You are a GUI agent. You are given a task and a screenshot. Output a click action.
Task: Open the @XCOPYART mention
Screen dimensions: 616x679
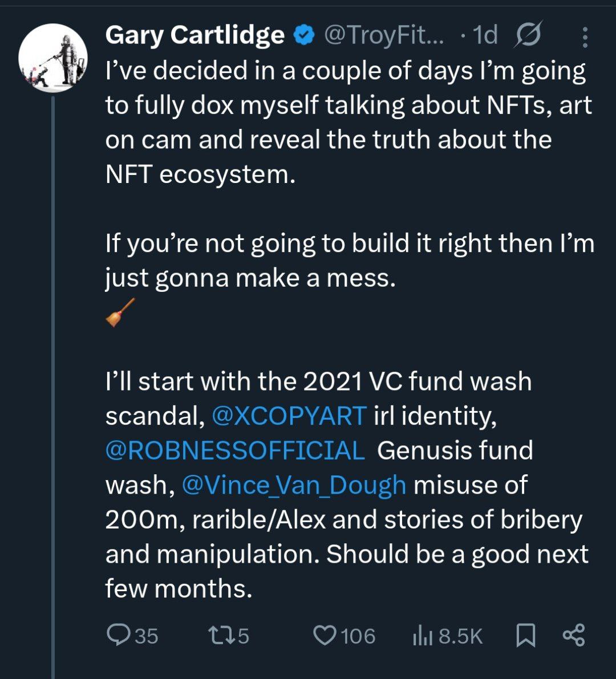pyautogui.click(x=289, y=416)
